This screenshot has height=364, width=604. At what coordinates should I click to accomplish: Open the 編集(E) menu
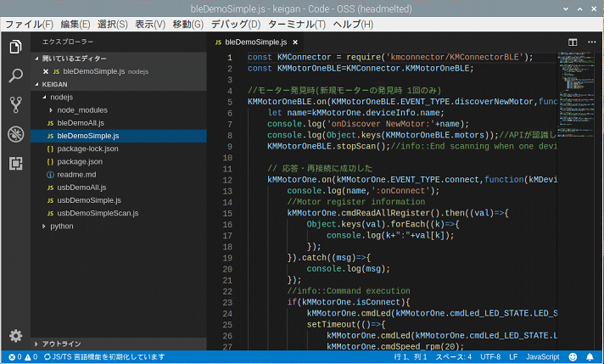point(75,25)
